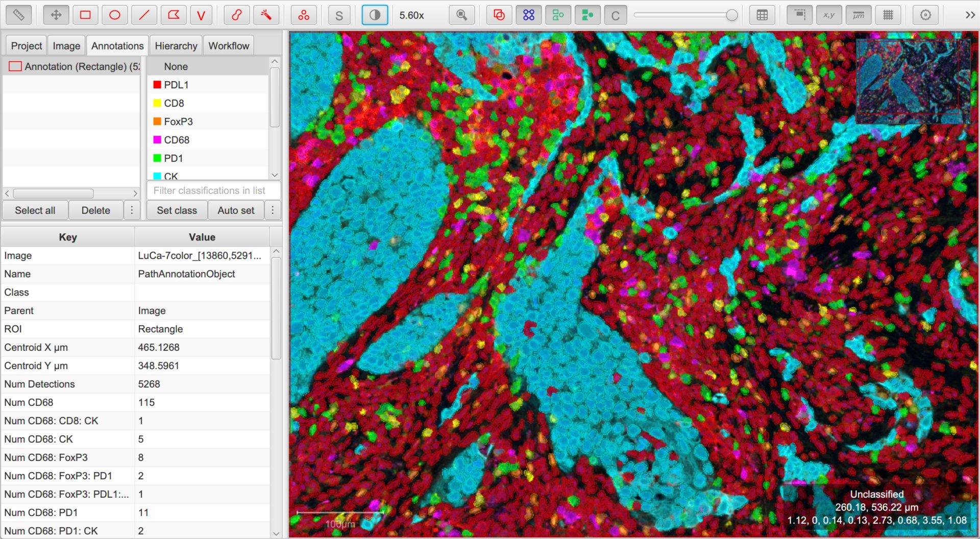Viewport: 980px width, 539px height.
Task: Select the Wand tool
Action: click(x=266, y=15)
